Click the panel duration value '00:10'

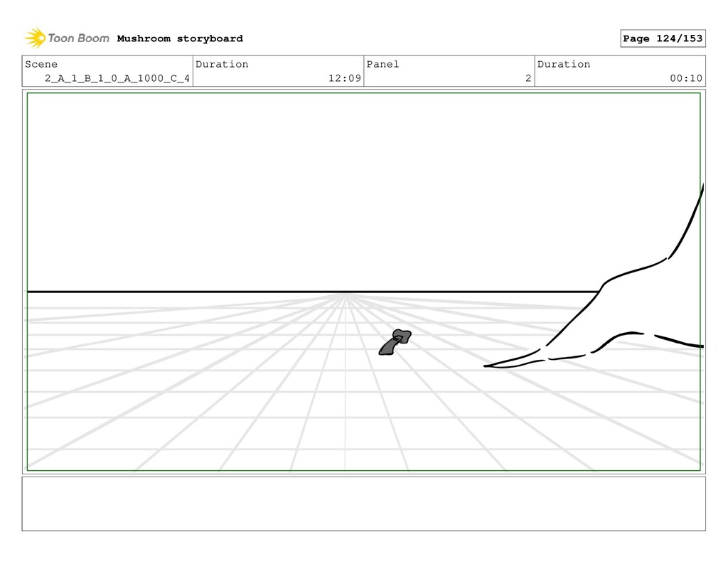(x=686, y=78)
